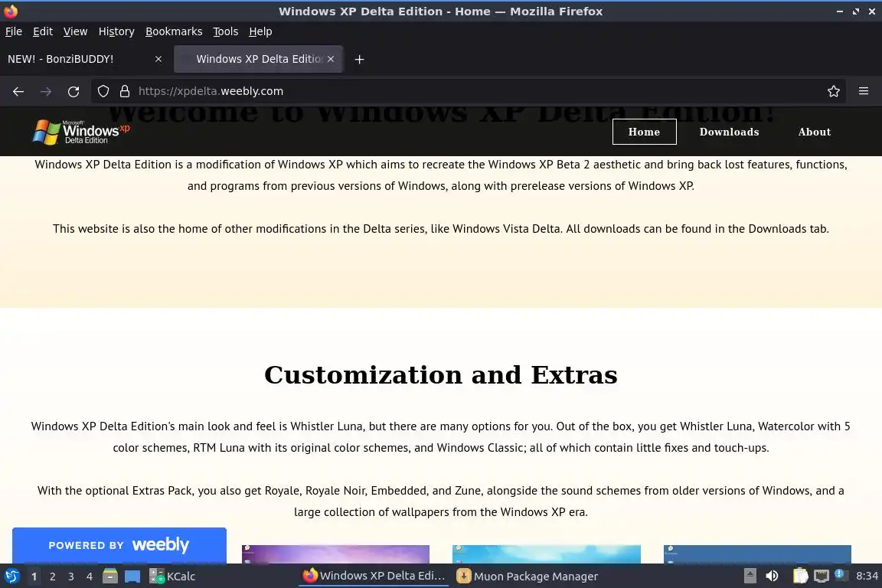Open the Bookmarks menu

[x=174, y=31]
